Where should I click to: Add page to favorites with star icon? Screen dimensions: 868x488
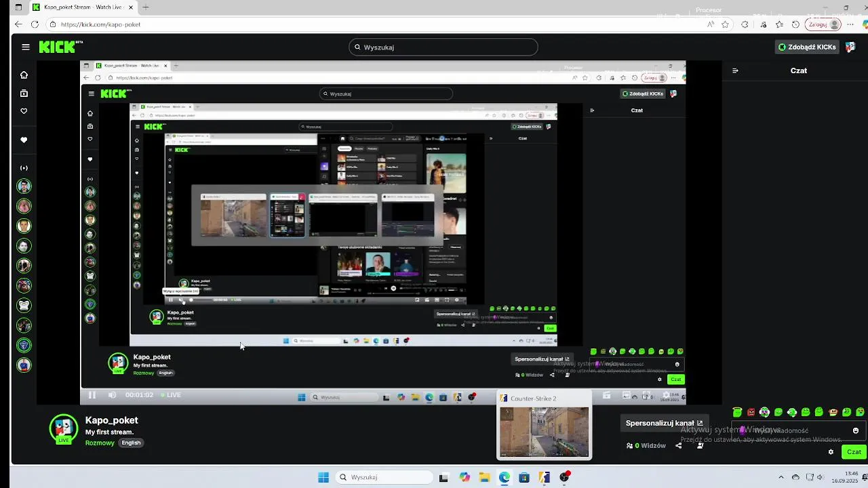pos(726,24)
